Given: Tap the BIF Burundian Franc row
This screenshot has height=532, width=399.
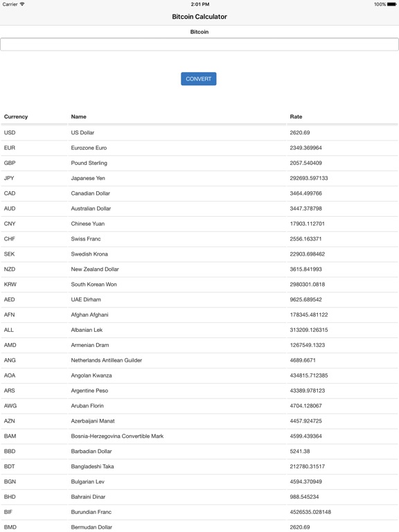Looking at the screenshot, I should (199, 512).
